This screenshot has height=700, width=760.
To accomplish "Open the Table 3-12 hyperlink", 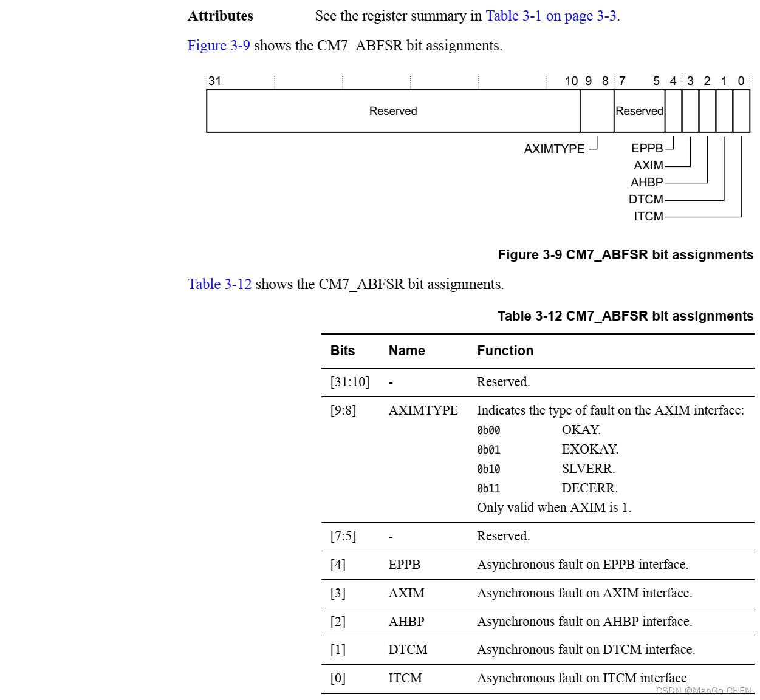I will (219, 284).
